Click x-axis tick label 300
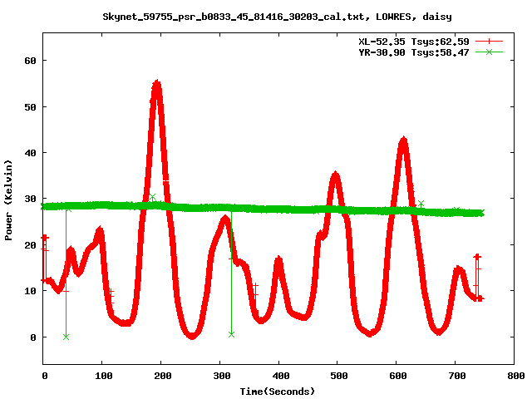 (x=221, y=376)
